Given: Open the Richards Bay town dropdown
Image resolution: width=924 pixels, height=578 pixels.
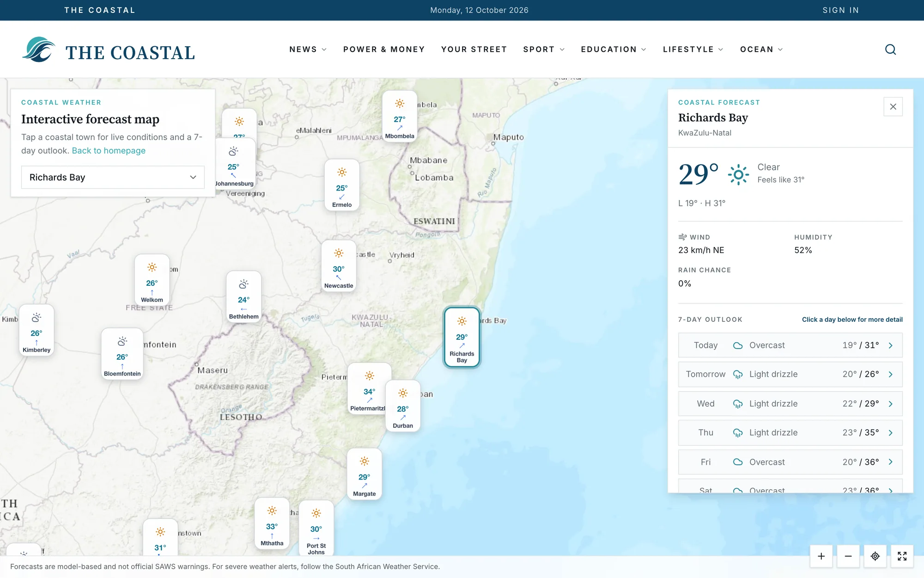Looking at the screenshot, I should click(x=113, y=178).
